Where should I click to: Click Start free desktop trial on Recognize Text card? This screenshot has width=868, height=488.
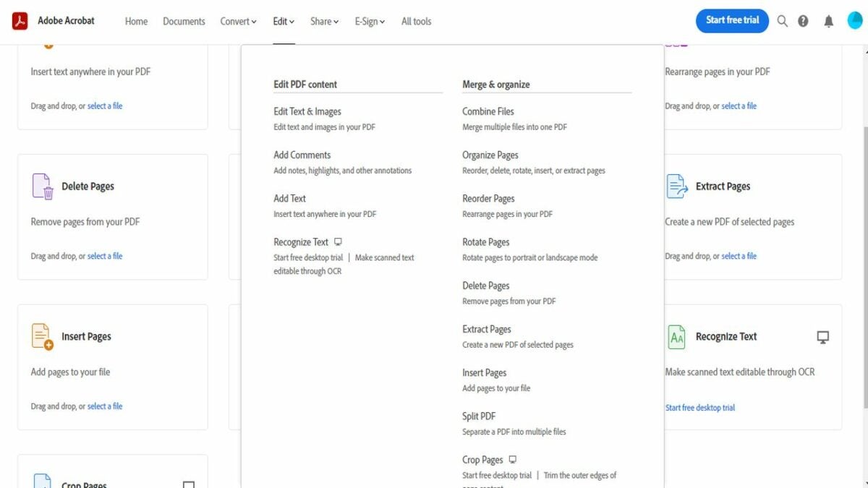coord(700,408)
